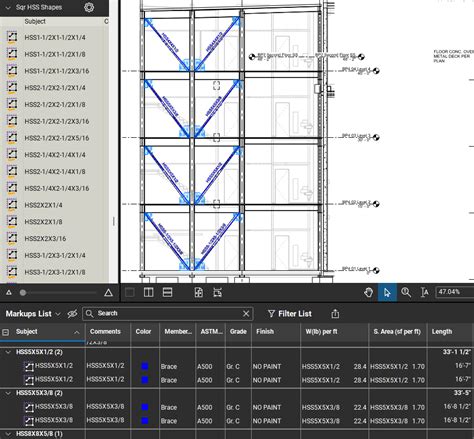Select the HSS2-1/2X2-1/2X3/16 tool icon
Screen dimensions: 474x439
tap(12, 121)
